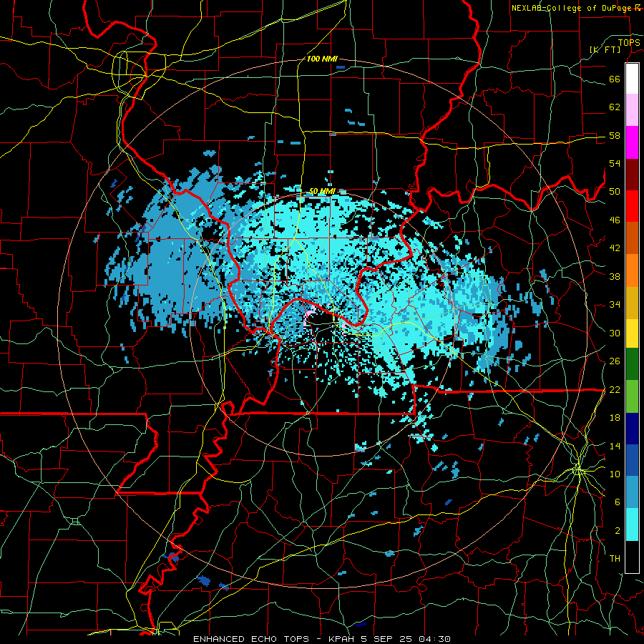Image resolution: width=644 pixels, height=644 pixels.
Task: Click the gold legend swatch
Action: [632, 303]
